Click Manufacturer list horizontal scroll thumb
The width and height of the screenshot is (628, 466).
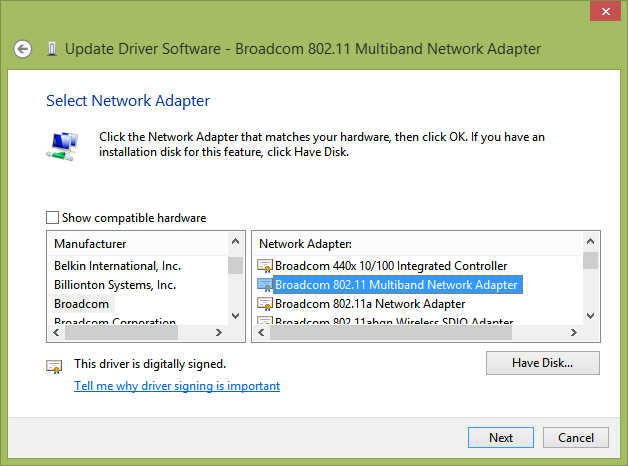121,333
